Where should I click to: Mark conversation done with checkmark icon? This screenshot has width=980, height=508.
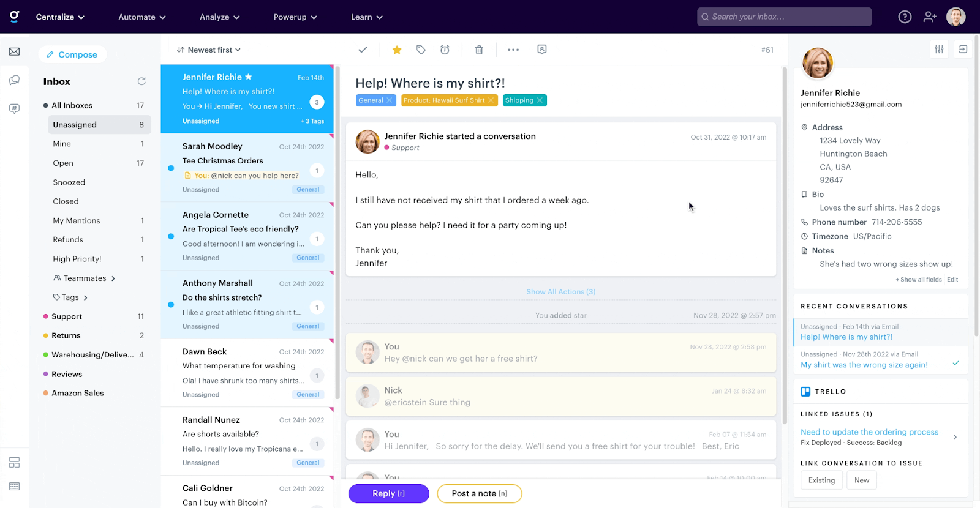[x=363, y=50]
